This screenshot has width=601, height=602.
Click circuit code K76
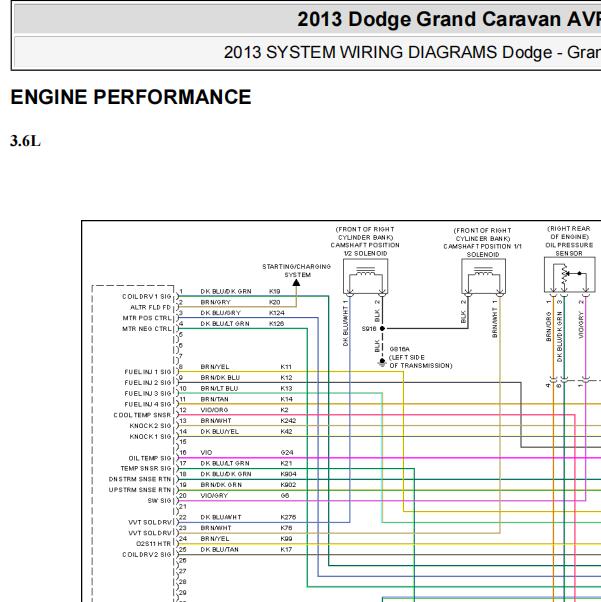pyautogui.click(x=286, y=528)
